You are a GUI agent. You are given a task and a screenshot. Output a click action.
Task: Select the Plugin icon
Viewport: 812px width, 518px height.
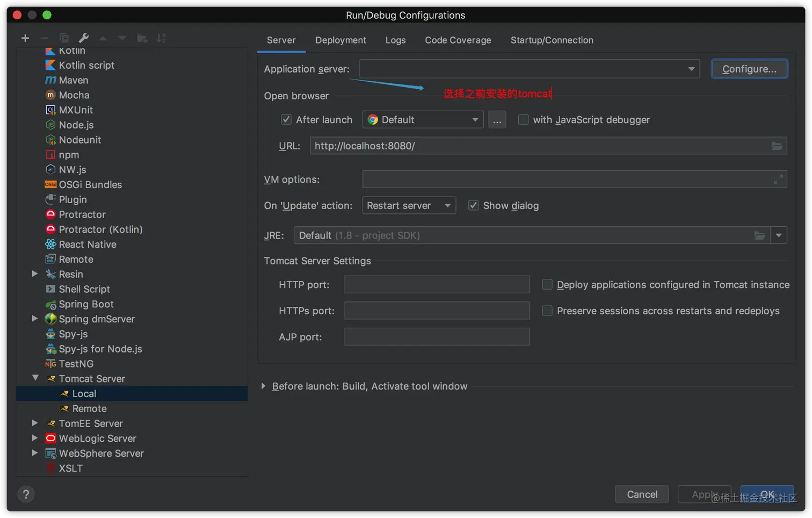[x=50, y=199]
